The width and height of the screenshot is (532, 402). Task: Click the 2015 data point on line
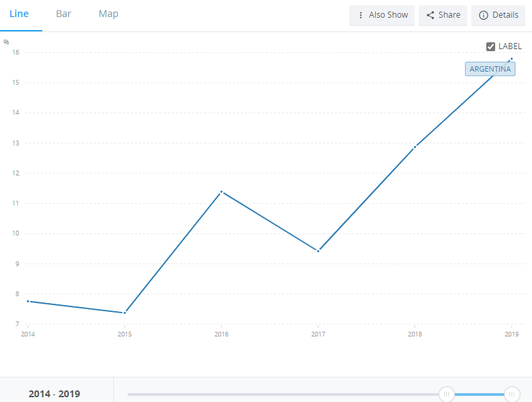[x=124, y=313]
